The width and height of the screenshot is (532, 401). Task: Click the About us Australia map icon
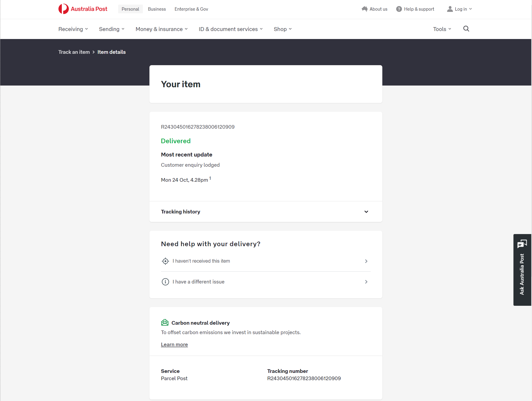point(364,9)
